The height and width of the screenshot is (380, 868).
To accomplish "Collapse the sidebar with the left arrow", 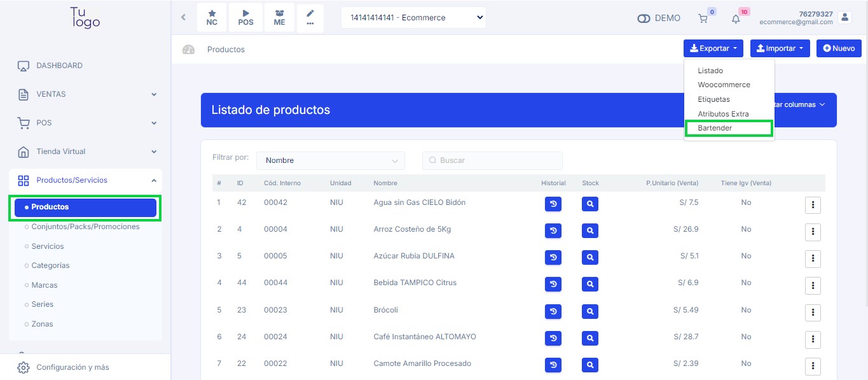I will [183, 17].
